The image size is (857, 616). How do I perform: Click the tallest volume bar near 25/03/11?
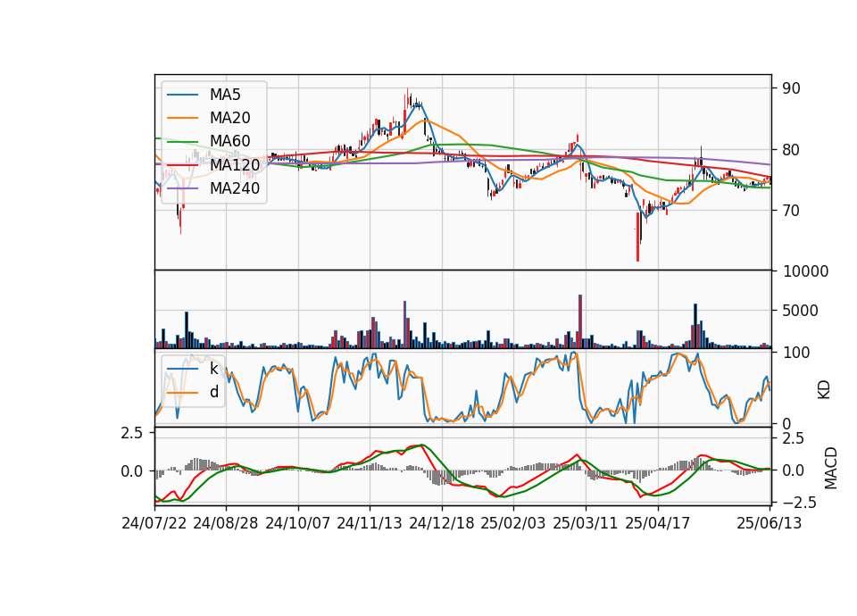(580, 321)
